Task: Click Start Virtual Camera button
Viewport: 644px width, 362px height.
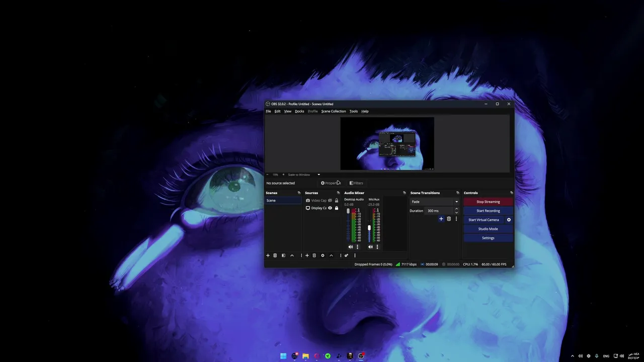Action: [484, 220]
